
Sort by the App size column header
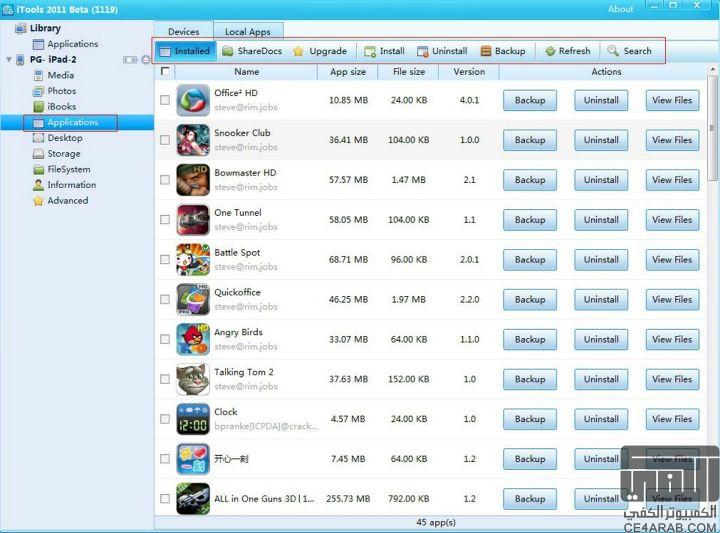[348, 72]
